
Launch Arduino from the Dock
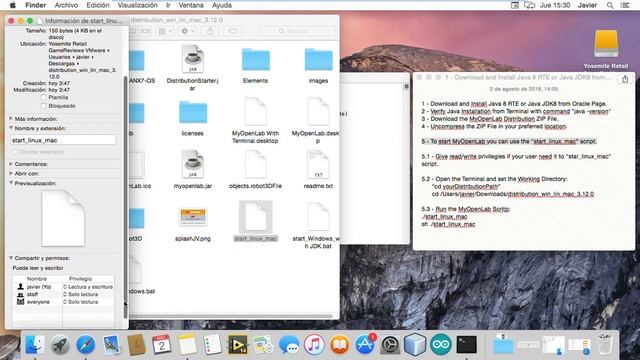point(441,345)
